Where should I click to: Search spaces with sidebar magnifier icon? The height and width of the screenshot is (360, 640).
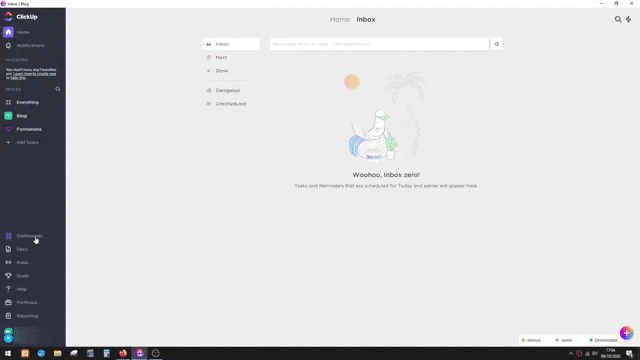tap(58, 89)
